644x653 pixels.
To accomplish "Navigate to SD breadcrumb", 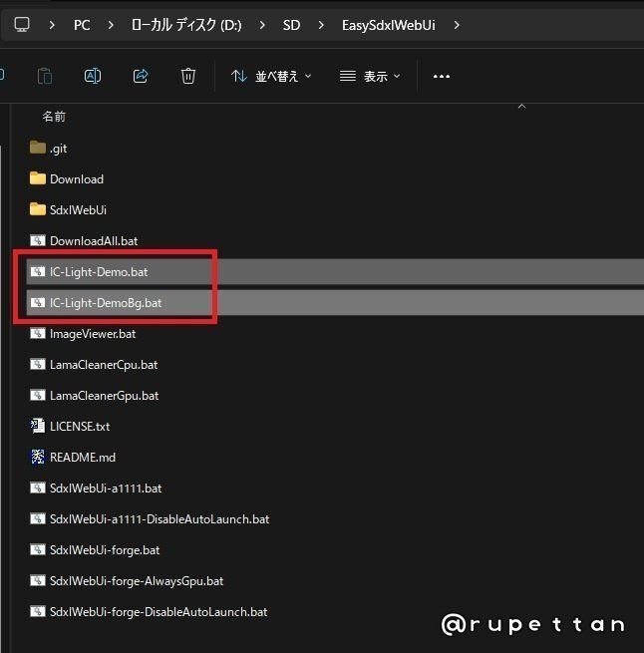I will 291,25.
